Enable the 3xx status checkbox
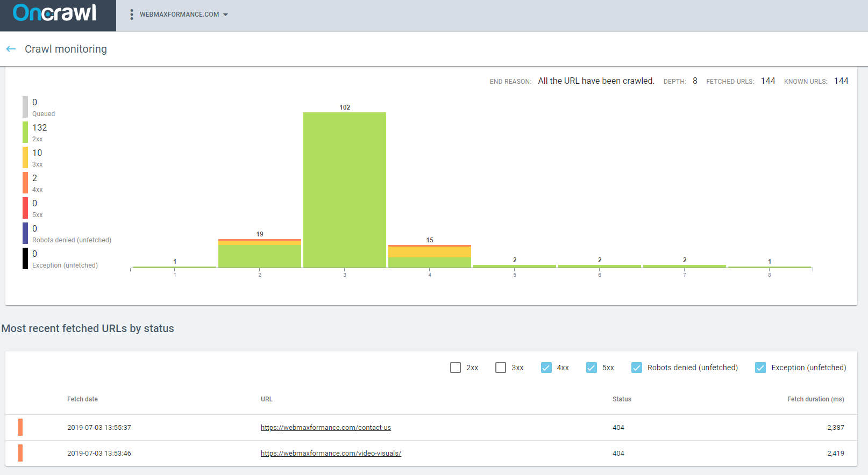 pos(501,368)
